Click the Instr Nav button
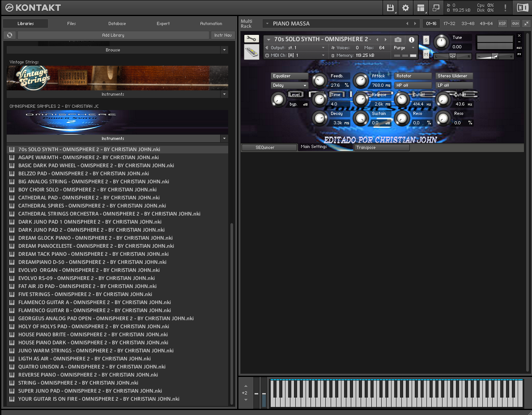The image size is (532, 415). pos(223,35)
